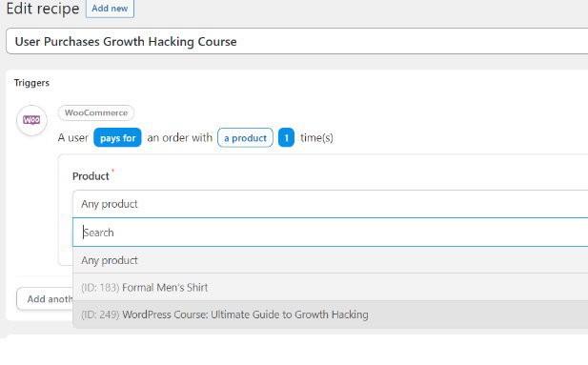Click ID 249 label in product list
Viewport: 588px width, 365px height.
(100, 314)
